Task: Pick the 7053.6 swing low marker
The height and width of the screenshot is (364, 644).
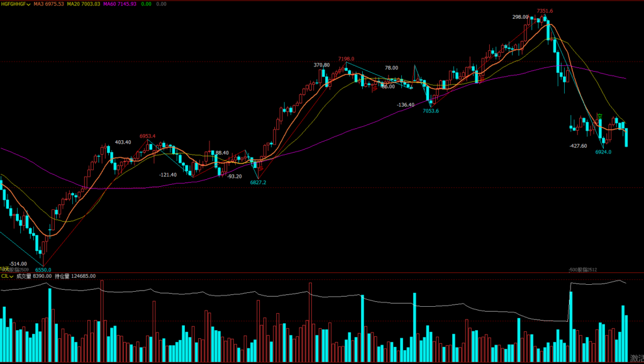Action: 431,111
